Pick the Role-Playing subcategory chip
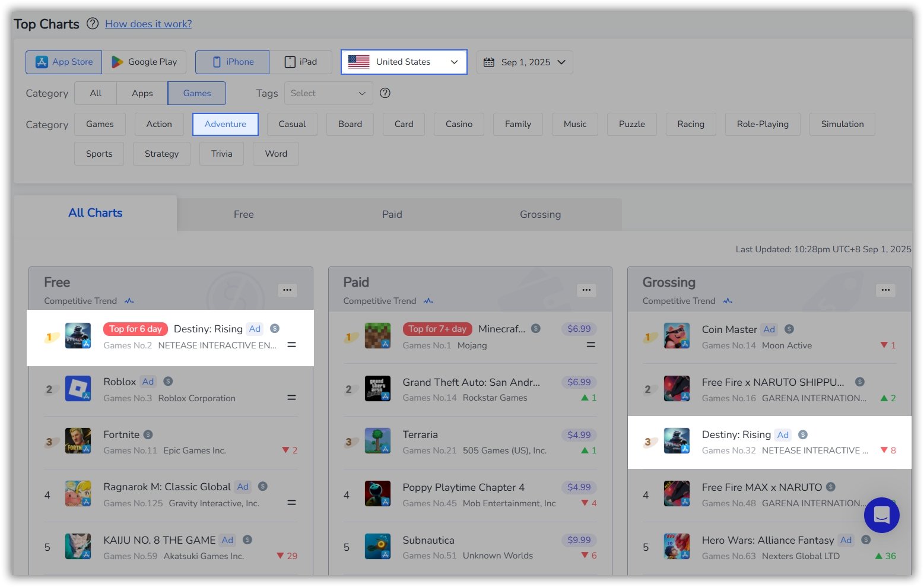 (763, 124)
